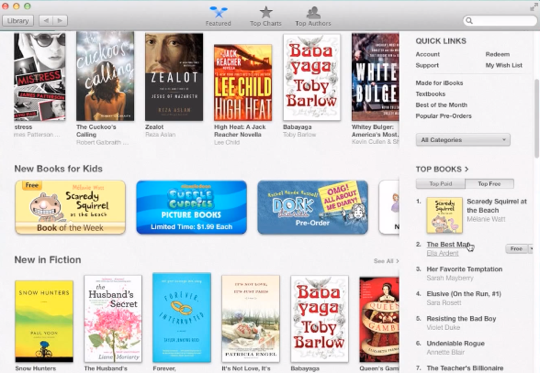Viewport: 540px width, 373px height.
Task: Open Popular Pre-Orders link
Action: point(443,116)
